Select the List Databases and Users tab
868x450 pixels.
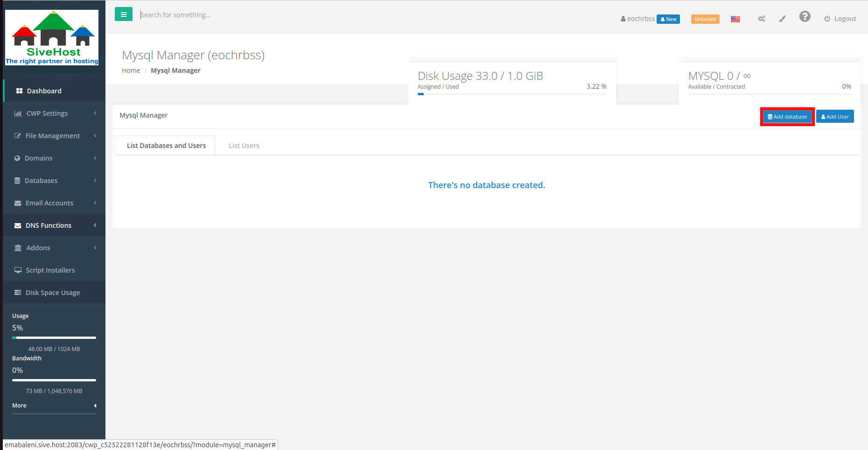coord(166,146)
